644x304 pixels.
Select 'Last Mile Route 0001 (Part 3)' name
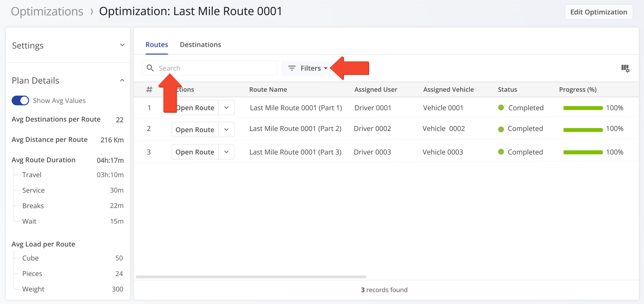(x=295, y=152)
